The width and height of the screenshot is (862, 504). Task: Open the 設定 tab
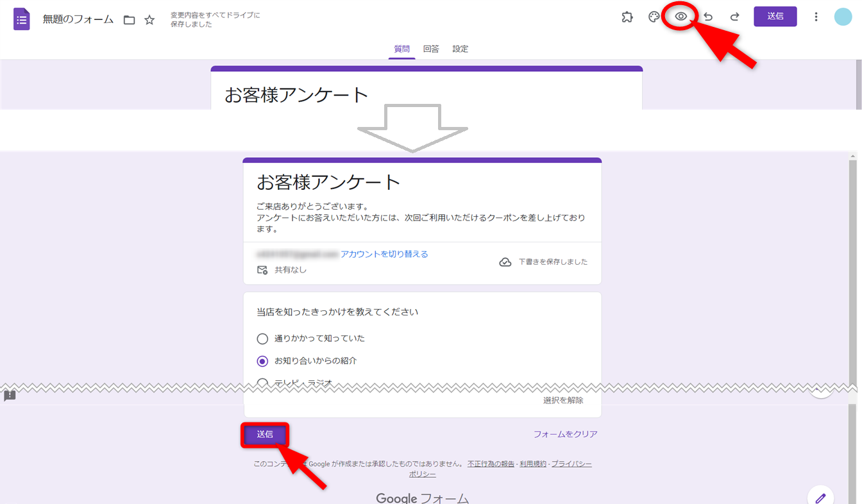coord(461,49)
